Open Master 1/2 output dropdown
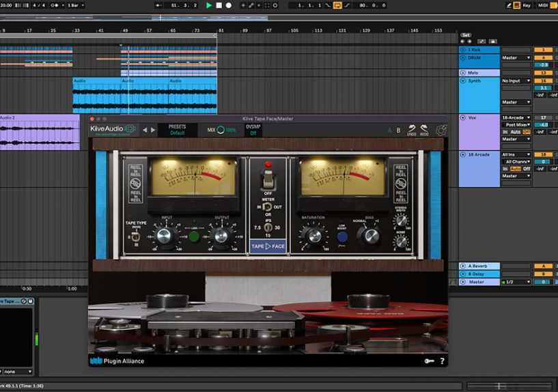558x392 pixels. tap(516, 282)
